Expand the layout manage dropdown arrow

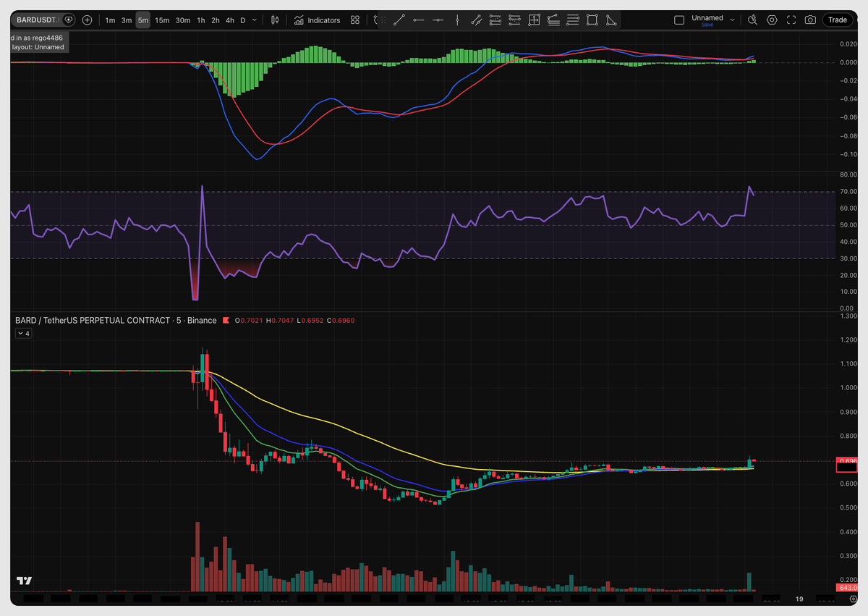(733, 20)
